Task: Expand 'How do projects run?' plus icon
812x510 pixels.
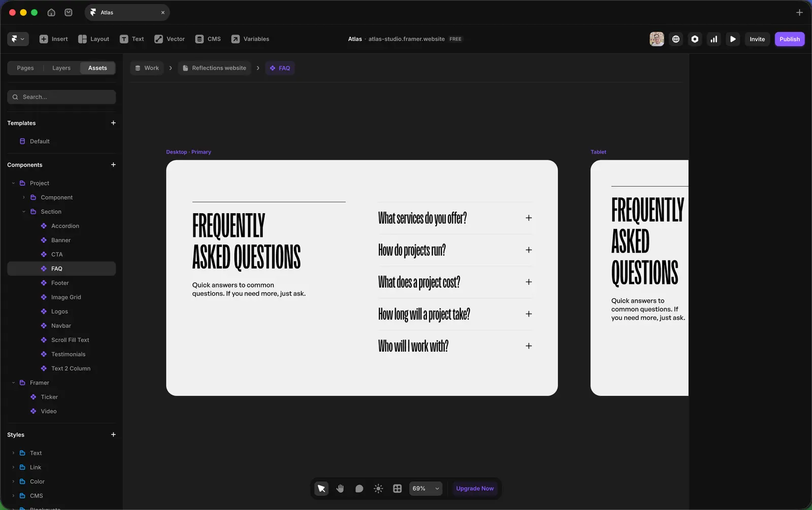Action: click(528, 250)
